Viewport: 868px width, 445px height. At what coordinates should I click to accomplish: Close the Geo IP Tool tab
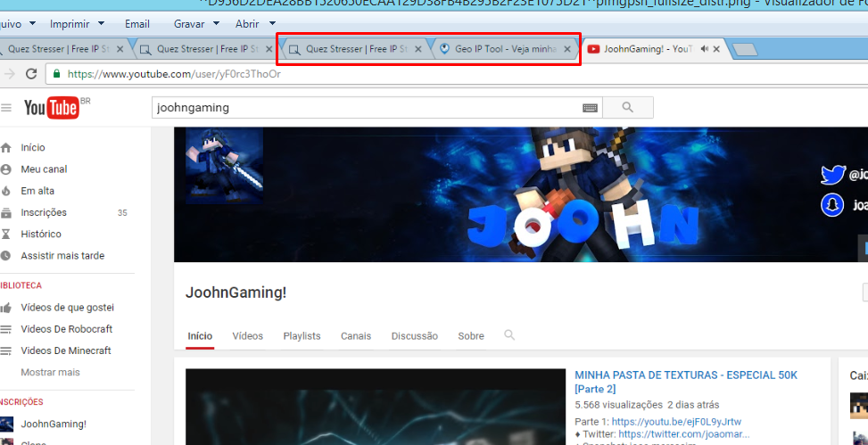566,49
